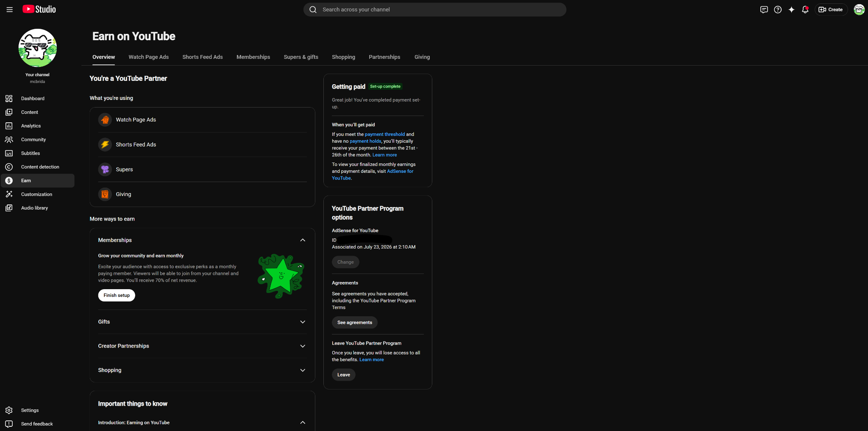Click the Supers purple icon
This screenshot has width=868, height=431.
(105, 169)
